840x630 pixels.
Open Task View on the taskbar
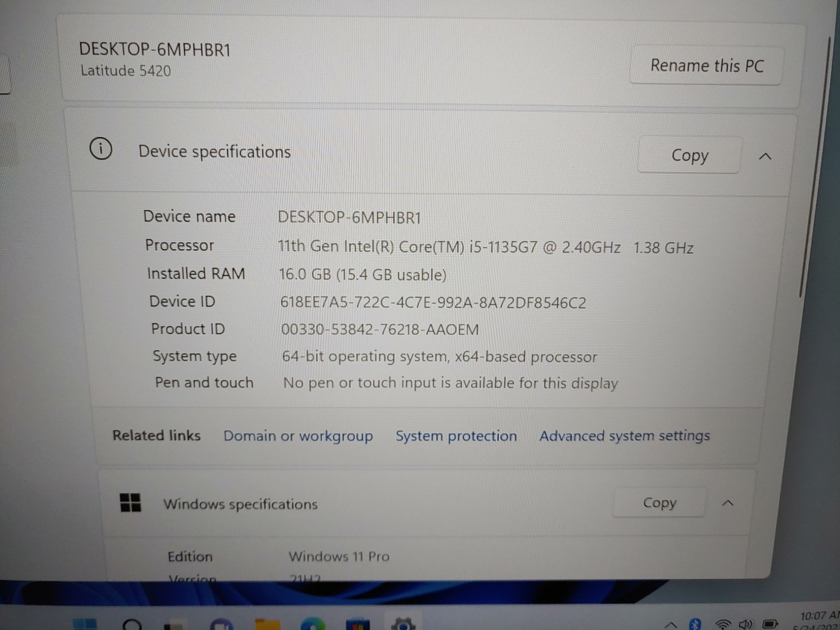pyautogui.click(x=176, y=625)
